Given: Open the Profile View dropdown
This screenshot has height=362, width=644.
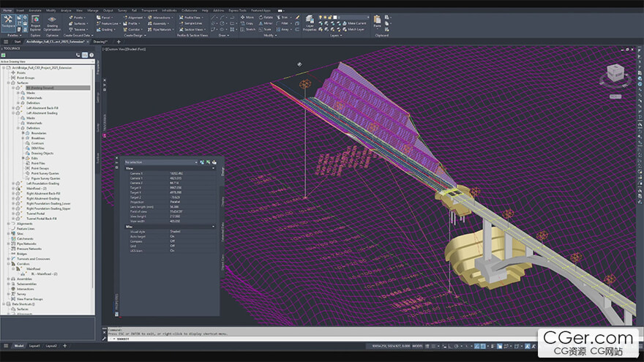Looking at the screenshot, I should tap(192, 18).
